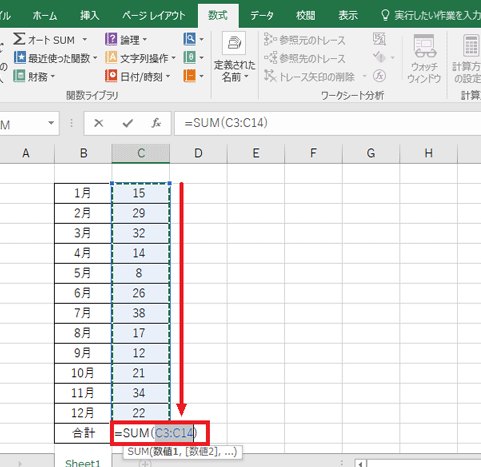
Task: Open the Logical (論理) functions list
Action: [x=126, y=40]
